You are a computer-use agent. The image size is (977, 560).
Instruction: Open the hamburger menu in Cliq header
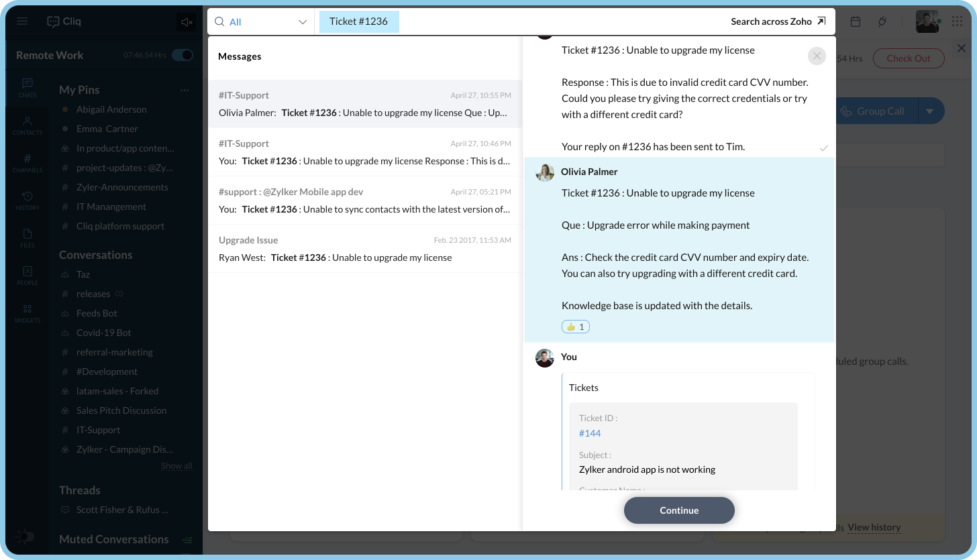click(x=22, y=21)
